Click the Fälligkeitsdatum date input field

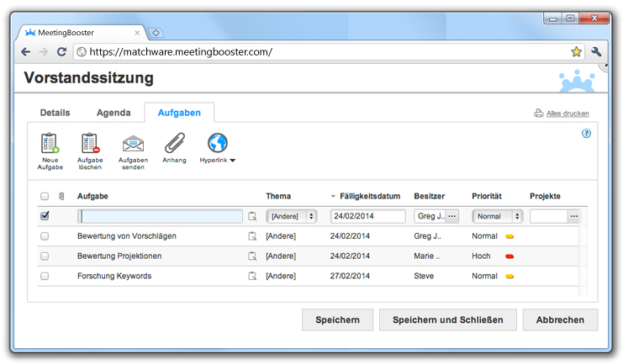(x=367, y=216)
